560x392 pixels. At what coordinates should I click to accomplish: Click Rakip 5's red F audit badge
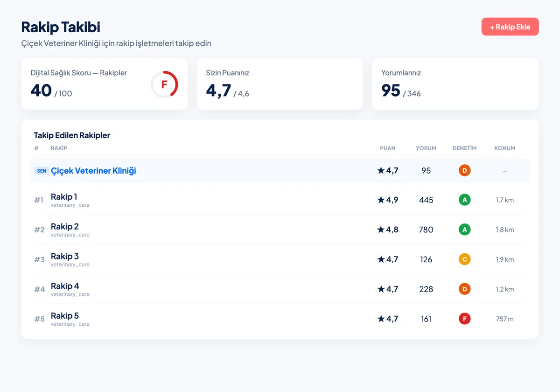(x=464, y=319)
